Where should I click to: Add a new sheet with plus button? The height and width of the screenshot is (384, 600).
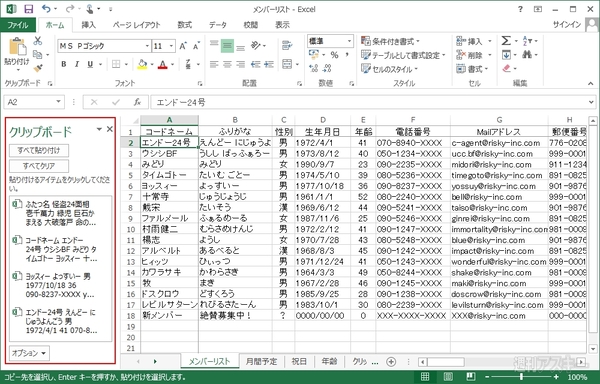tap(391, 361)
